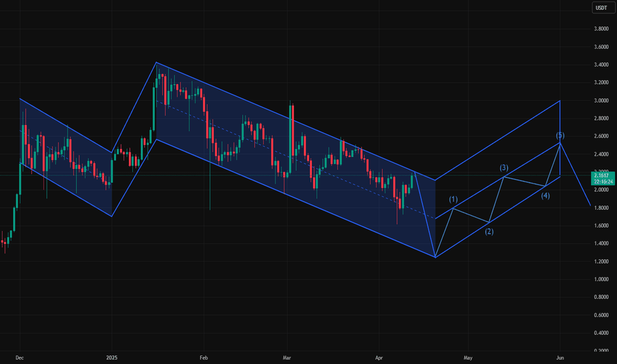Click the 1.4000 price axis label
Image resolution: width=617 pixels, height=364 pixels.
pyautogui.click(x=601, y=244)
